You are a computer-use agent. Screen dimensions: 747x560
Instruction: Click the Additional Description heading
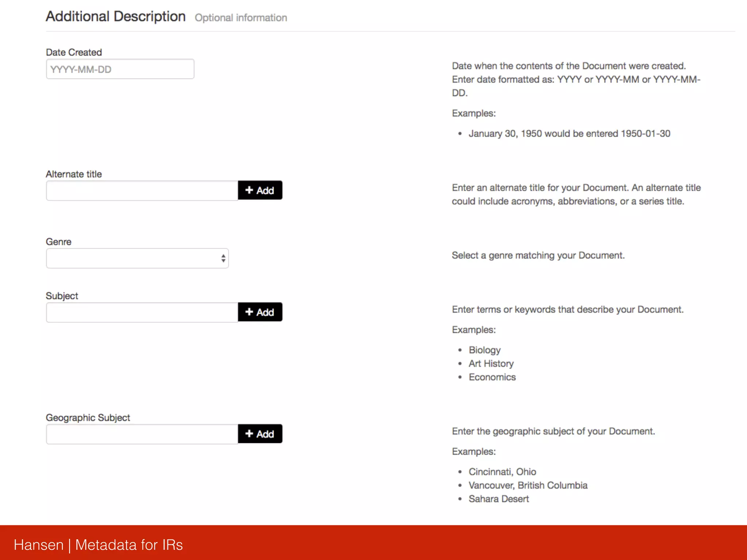coord(116,17)
